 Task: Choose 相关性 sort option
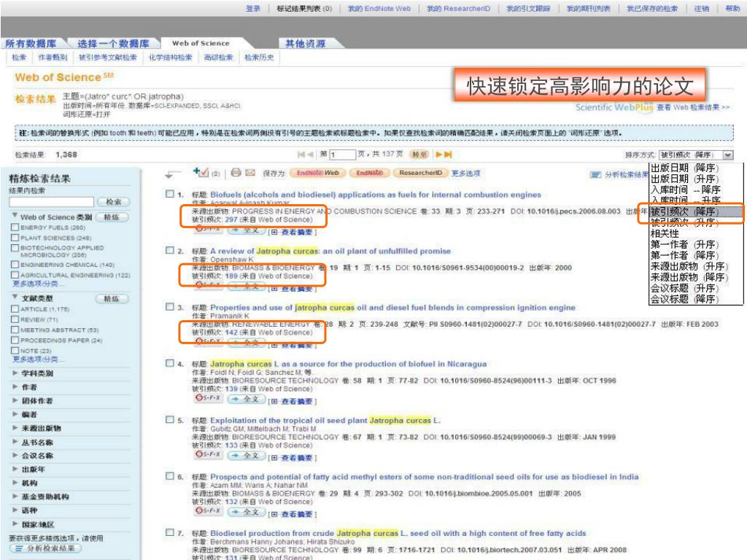tap(665, 233)
